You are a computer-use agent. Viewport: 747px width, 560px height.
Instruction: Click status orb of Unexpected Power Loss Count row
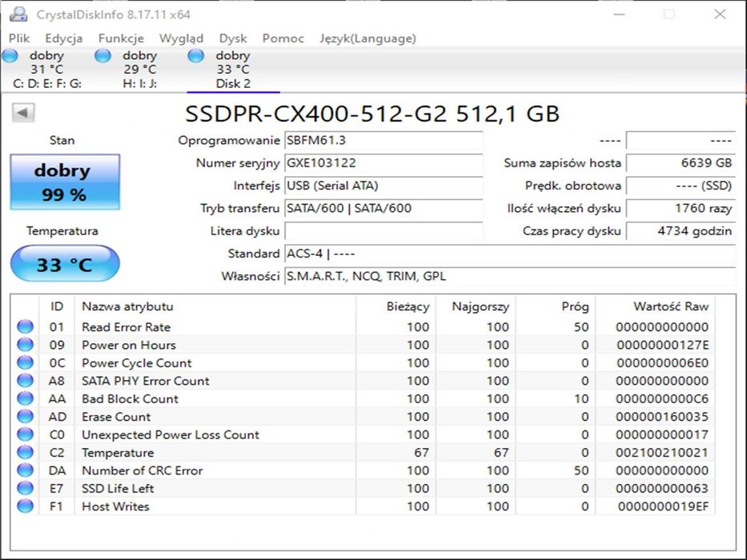tap(26, 434)
